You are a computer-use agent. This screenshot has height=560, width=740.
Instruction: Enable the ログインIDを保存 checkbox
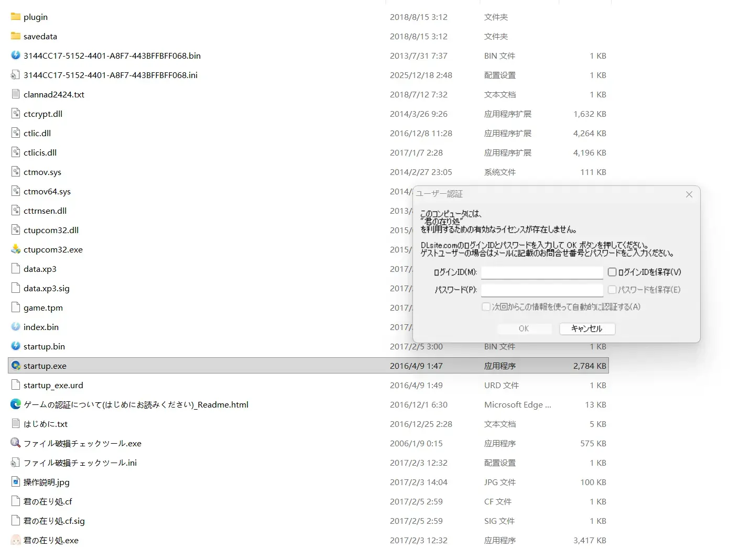coord(612,272)
